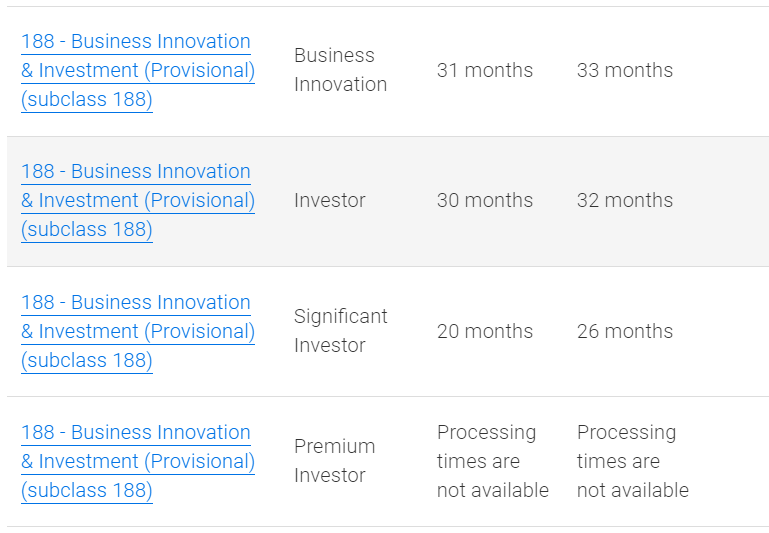Image resolution: width=769 pixels, height=533 pixels.
Task: Click the 'Business Innovation' stream cell
Action: (x=340, y=70)
